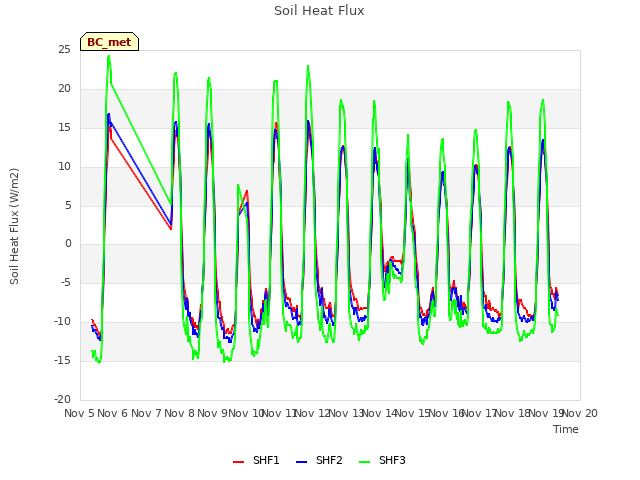Click the red SHF1 legend swatch
This screenshot has width=640, height=480.
click(238, 462)
